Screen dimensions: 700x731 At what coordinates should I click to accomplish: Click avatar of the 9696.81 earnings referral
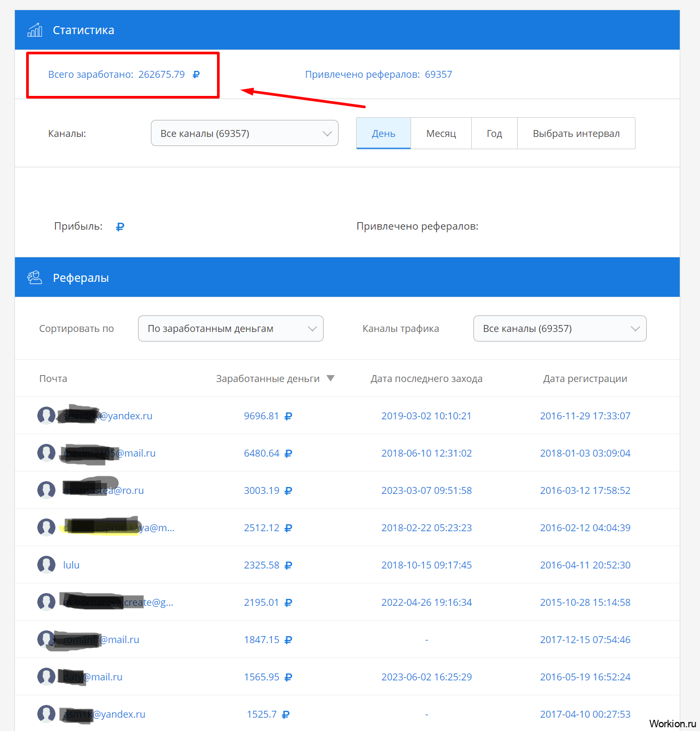pyautogui.click(x=46, y=416)
